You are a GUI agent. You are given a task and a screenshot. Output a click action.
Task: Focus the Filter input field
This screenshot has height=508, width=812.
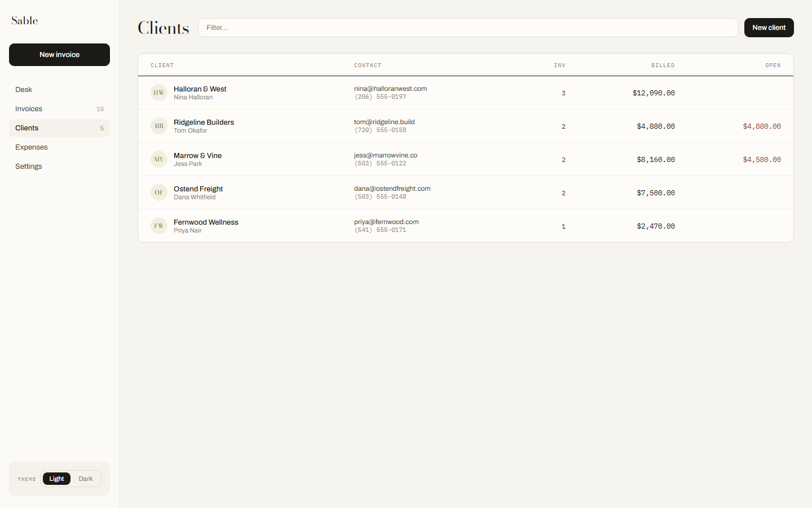coord(468,28)
